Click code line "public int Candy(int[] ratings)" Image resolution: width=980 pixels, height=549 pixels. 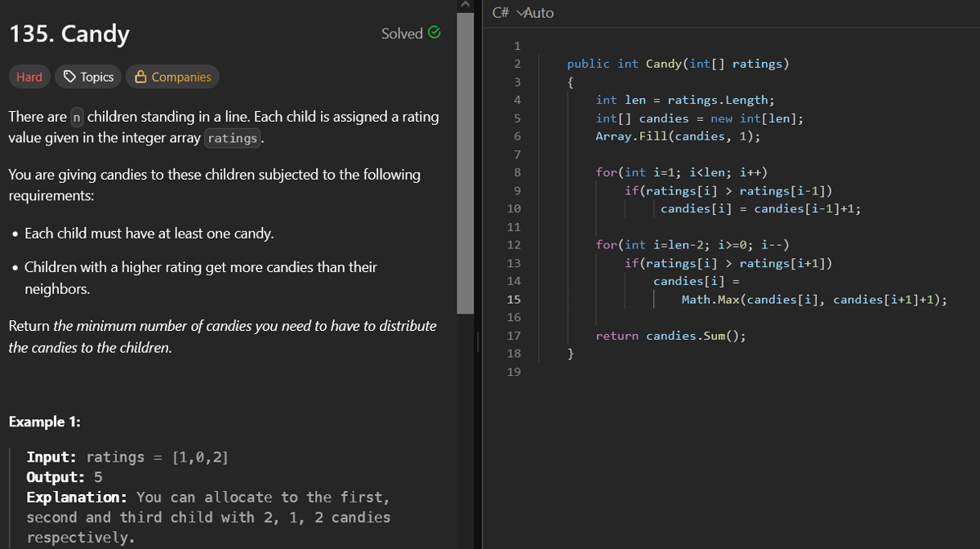(678, 64)
